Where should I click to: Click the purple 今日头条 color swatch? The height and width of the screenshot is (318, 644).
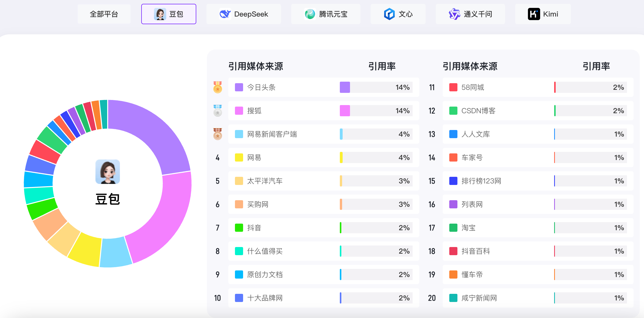click(x=239, y=87)
